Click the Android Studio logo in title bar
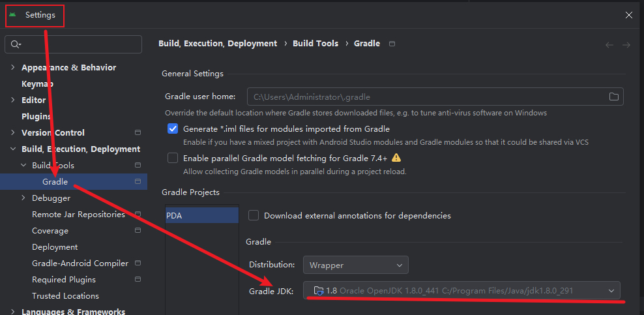 point(12,15)
